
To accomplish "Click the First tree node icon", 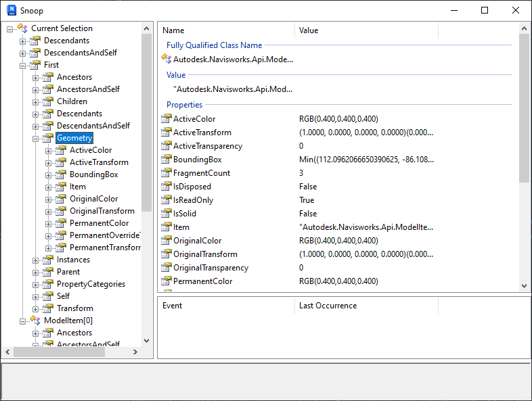I will tap(35, 65).
